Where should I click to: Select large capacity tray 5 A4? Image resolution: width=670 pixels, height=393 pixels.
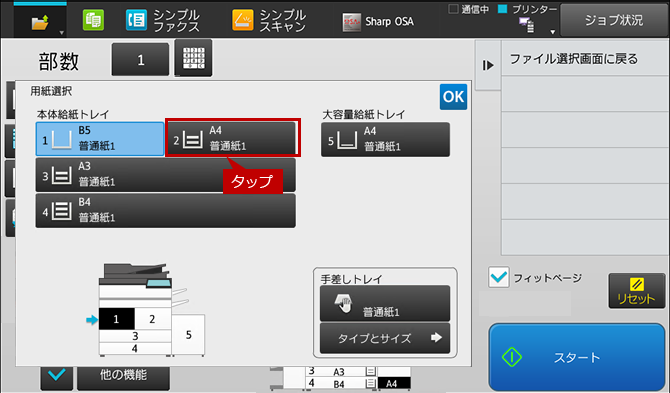point(385,140)
